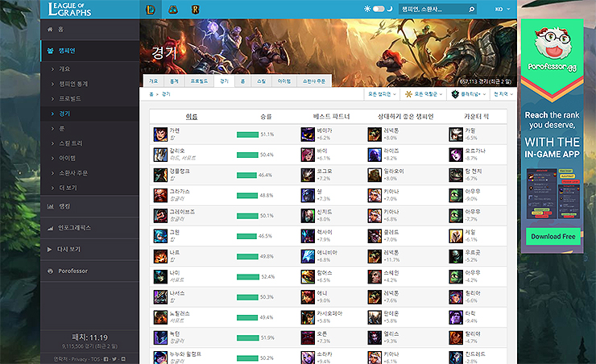The width and height of the screenshot is (596, 364).
Task: Click 베이가 partner icon in 가렌 row
Action: [x=308, y=134]
